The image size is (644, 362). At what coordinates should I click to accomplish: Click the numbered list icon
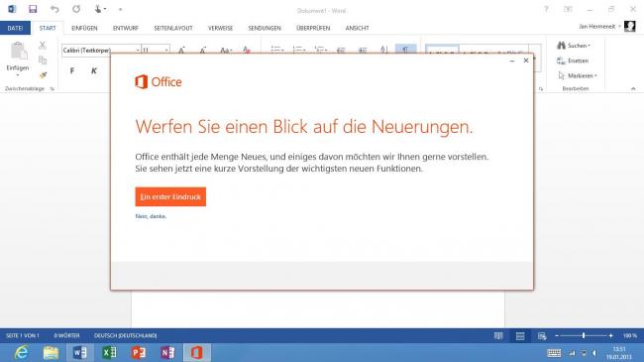(x=299, y=50)
